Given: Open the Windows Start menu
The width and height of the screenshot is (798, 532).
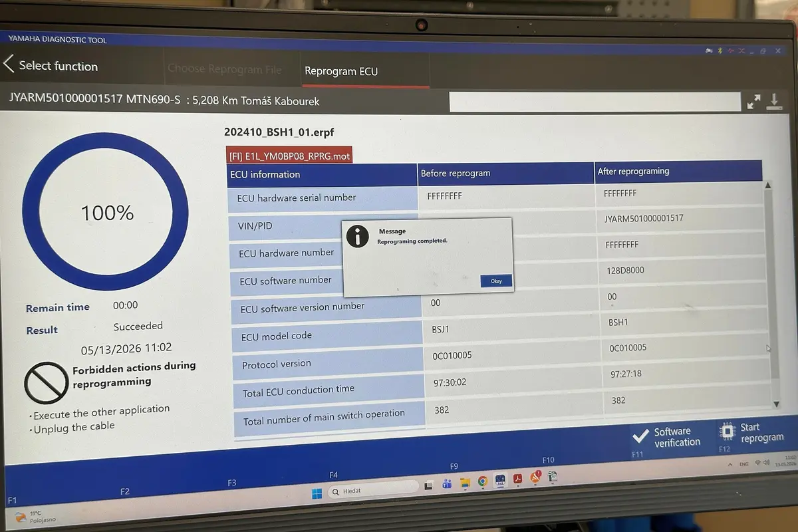Looking at the screenshot, I should (x=317, y=493).
